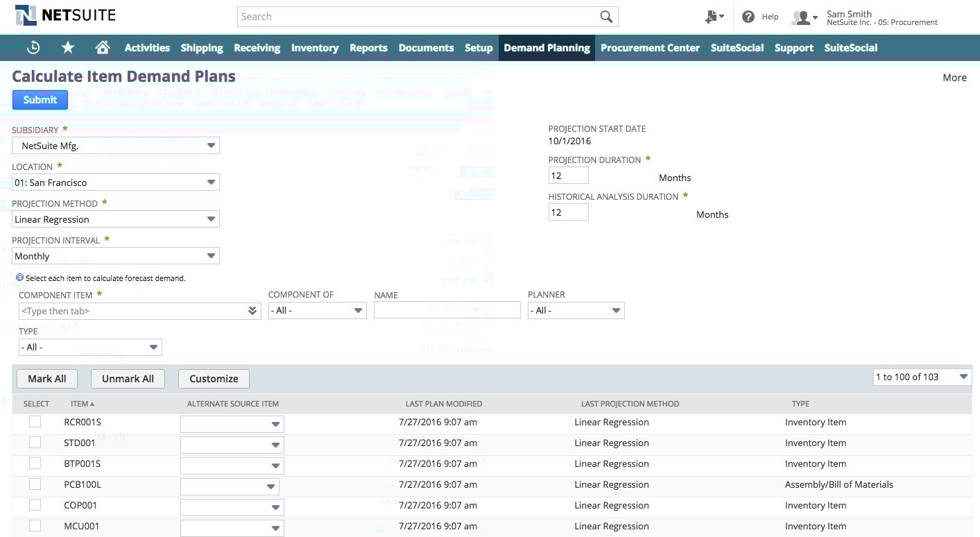This screenshot has width=980, height=537.
Task: Click the Customize button
Action: pos(214,379)
